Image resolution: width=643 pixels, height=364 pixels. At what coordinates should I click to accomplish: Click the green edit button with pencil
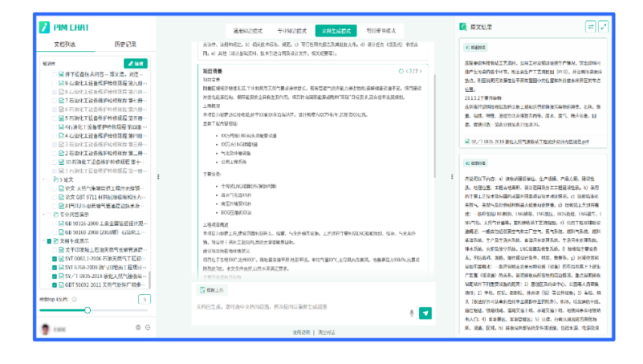tap(136, 64)
